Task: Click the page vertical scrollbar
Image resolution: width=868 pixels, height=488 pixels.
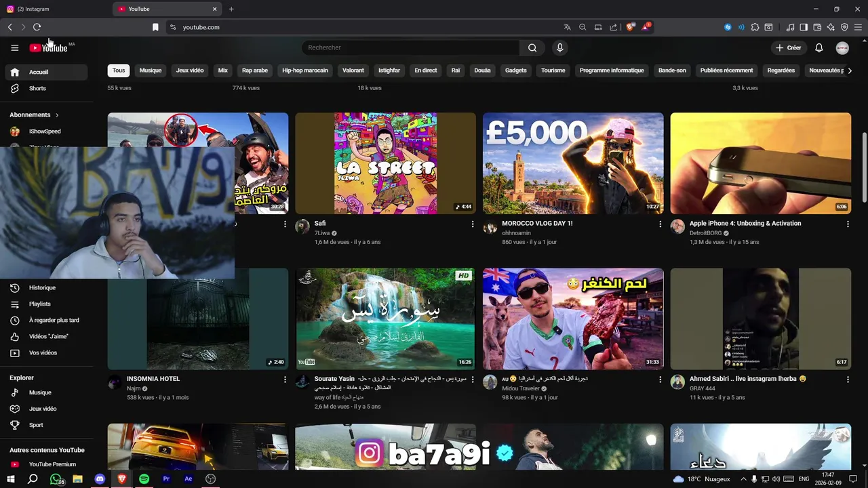Action: click(x=865, y=166)
